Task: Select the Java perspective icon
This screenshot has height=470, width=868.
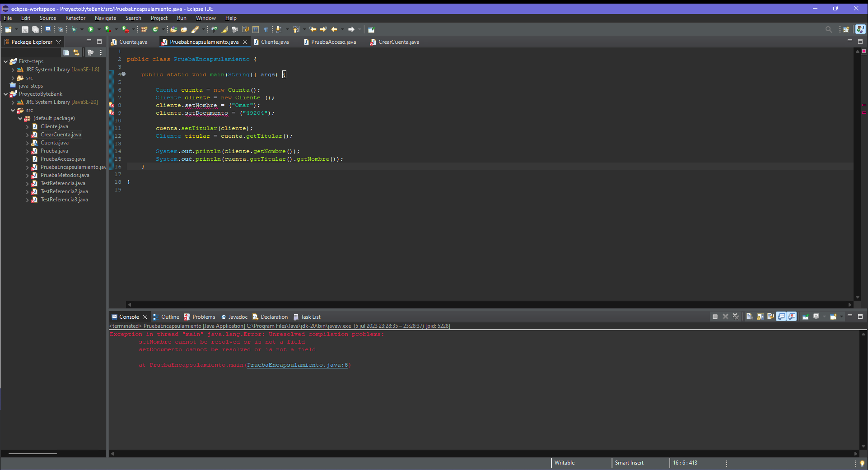Action: point(860,29)
